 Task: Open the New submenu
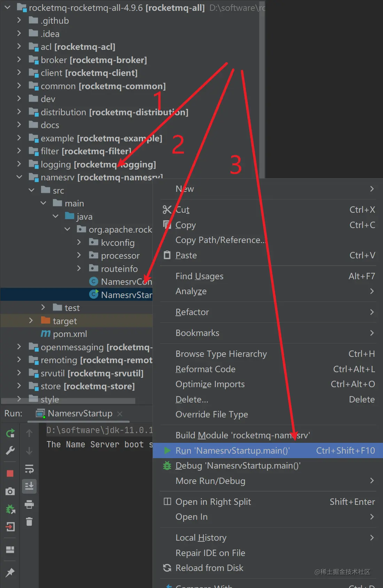tap(268, 189)
